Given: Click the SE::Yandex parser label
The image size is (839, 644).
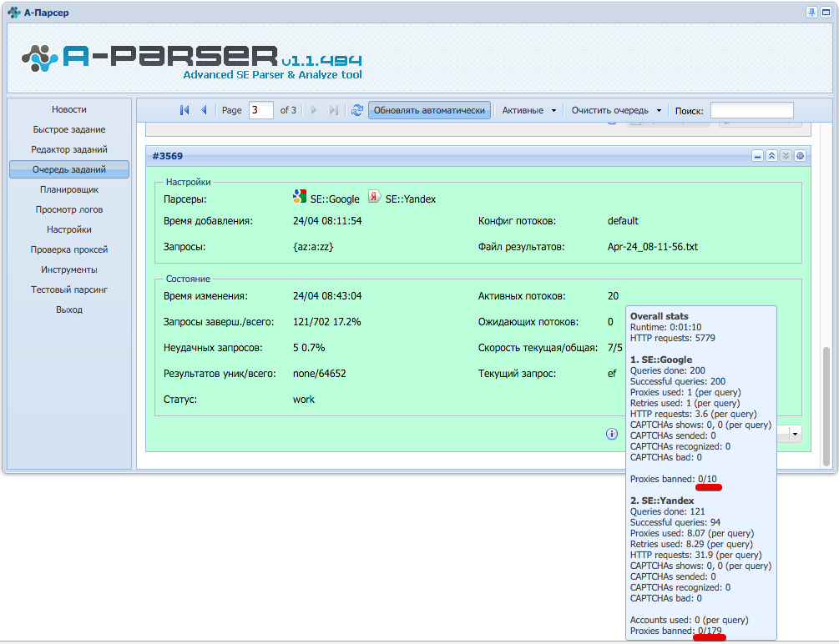Looking at the screenshot, I should coord(411,199).
